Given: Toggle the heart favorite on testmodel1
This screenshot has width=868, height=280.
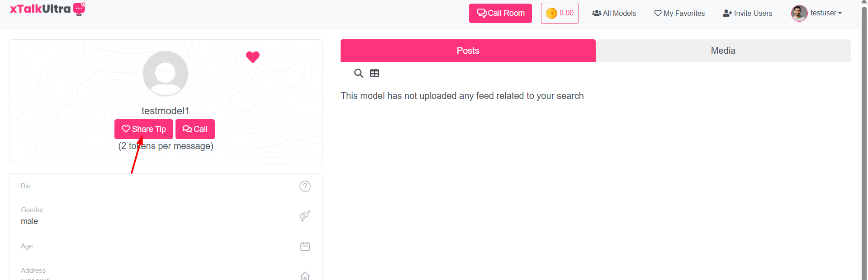Looking at the screenshot, I should click(252, 57).
